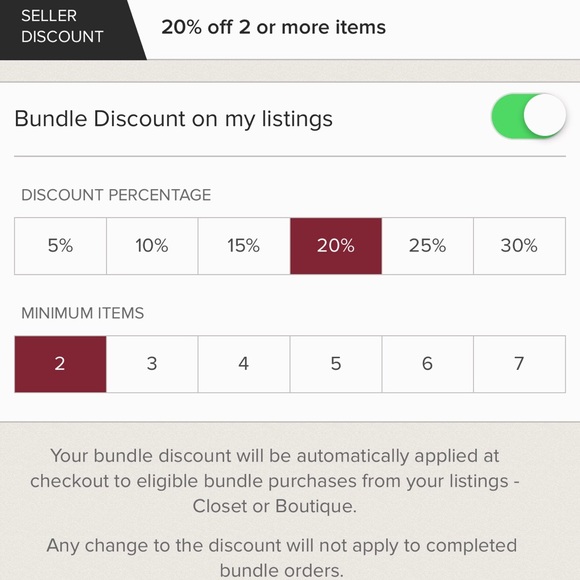Set minimum items to 3
The height and width of the screenshot is (580, 580).
coord(152,364)
